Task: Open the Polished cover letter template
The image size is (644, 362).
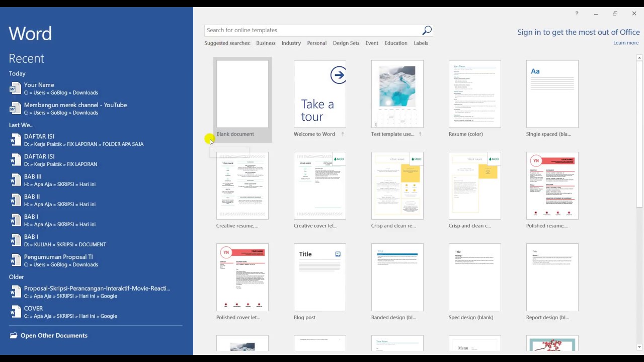Action: (x=243, y=278)
